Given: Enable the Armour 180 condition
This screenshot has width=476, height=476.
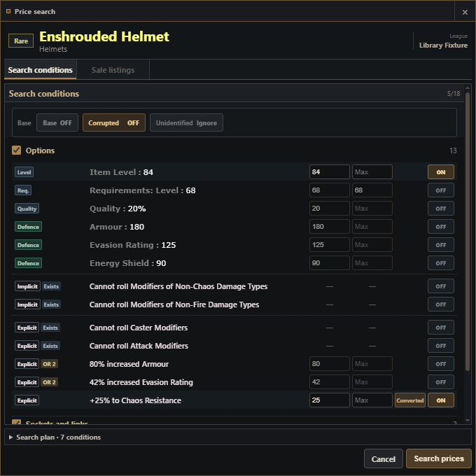Looking at the screenshot, I should [x=441, y=227].
